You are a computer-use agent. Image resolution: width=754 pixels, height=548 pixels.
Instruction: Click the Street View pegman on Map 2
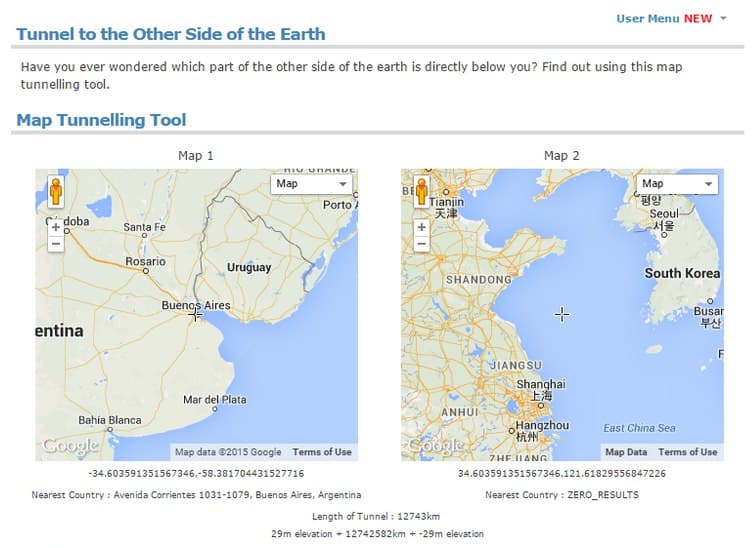[x=422, y=192]
